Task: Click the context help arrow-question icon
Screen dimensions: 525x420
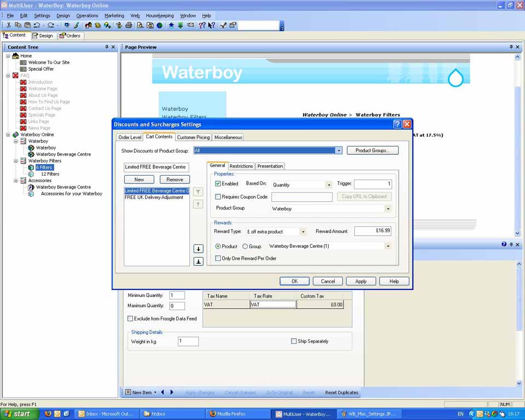Action: 212,25
